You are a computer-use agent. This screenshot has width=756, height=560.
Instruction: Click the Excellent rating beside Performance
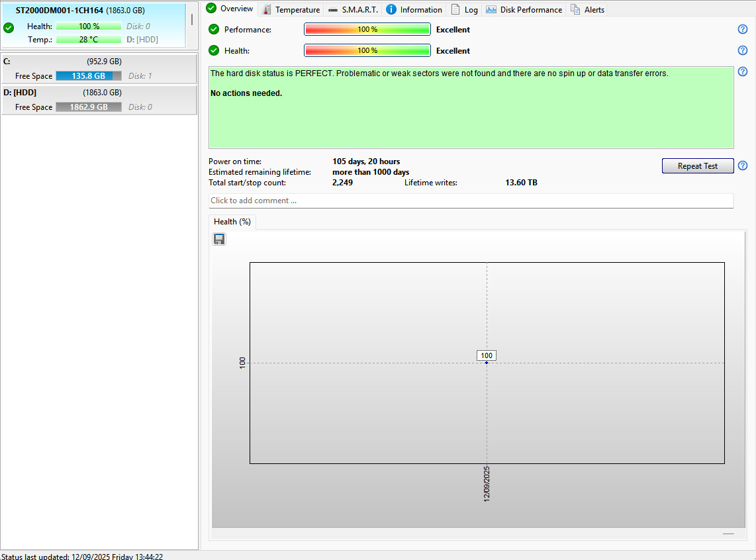click(x=453, y=29)
